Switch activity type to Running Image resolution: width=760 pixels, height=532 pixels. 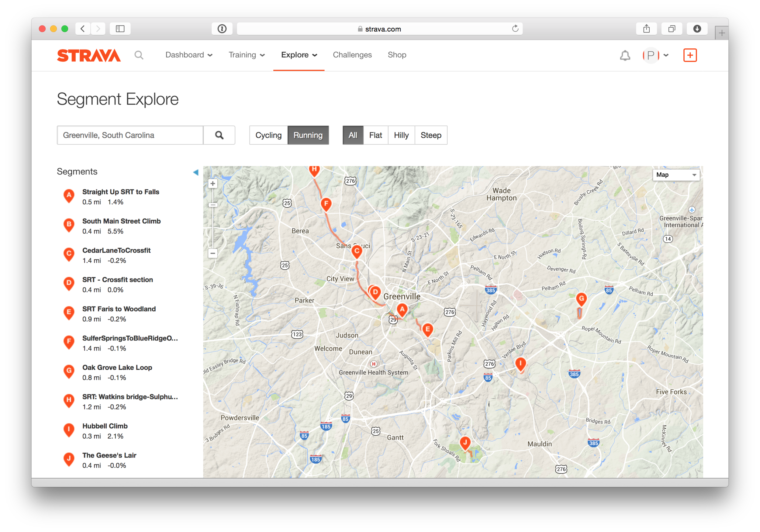click(x=308, y=135)
